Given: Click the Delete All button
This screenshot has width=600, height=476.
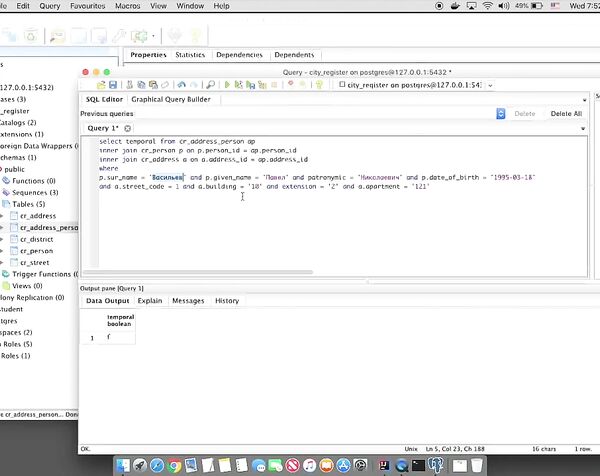Looking at the screenshot, I should [x=565, y=114].
